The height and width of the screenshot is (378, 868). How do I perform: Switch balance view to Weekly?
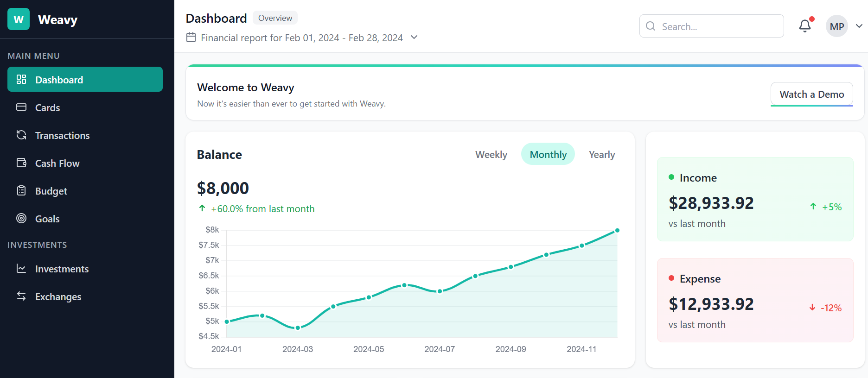point(491,155)
